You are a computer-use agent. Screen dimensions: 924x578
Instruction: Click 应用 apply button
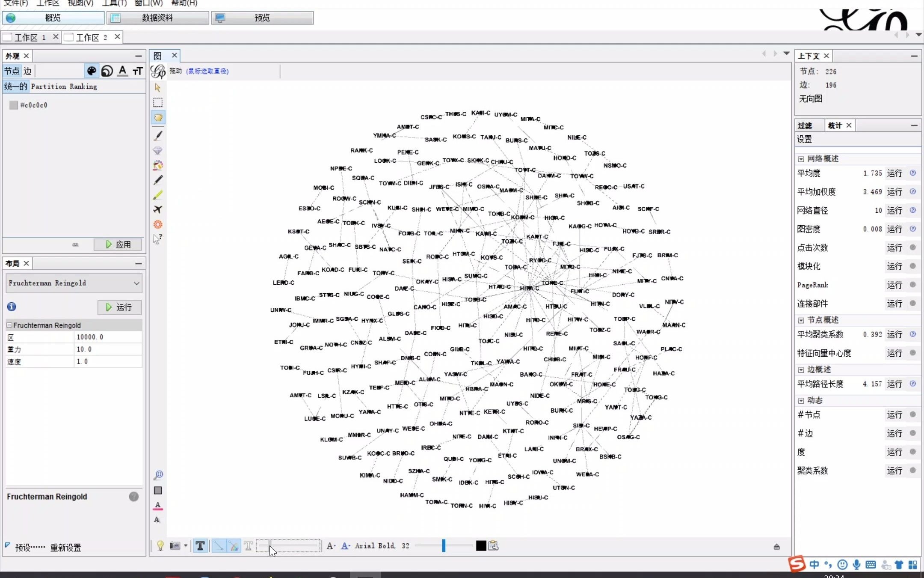click(x=118, y=244)
